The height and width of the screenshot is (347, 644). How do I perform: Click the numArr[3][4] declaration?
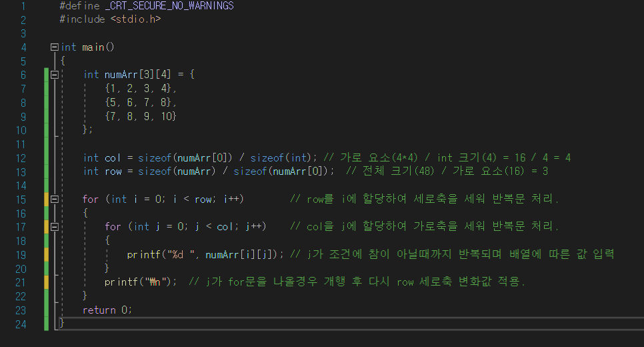(x=137, y=75)
